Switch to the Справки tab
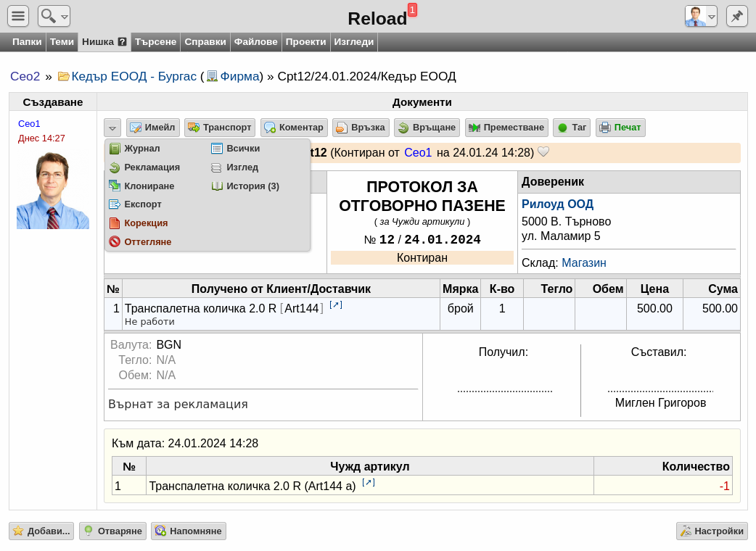 pyautogui.click(x=205, y=42)
